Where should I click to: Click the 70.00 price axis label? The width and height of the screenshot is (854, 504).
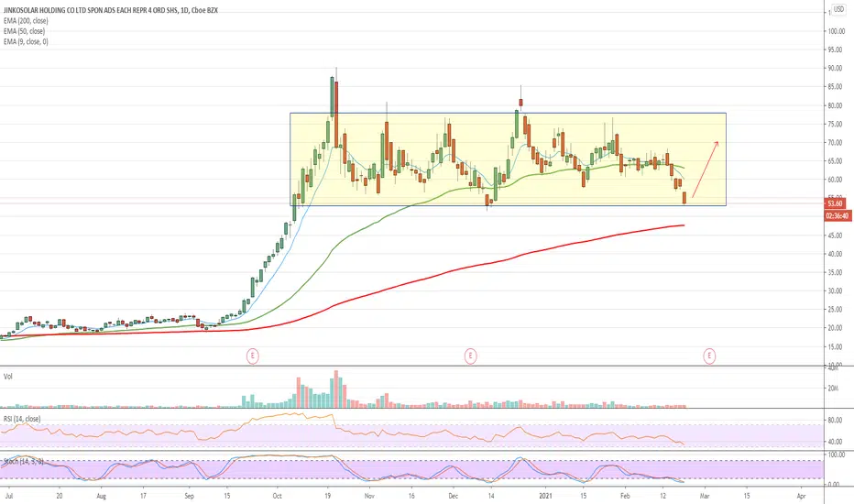coord(835,143)
